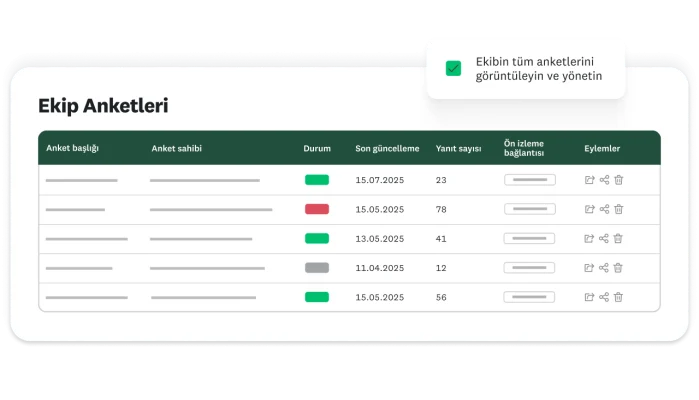Select response count 78
The image size is (699, 400).
[441, 209]
